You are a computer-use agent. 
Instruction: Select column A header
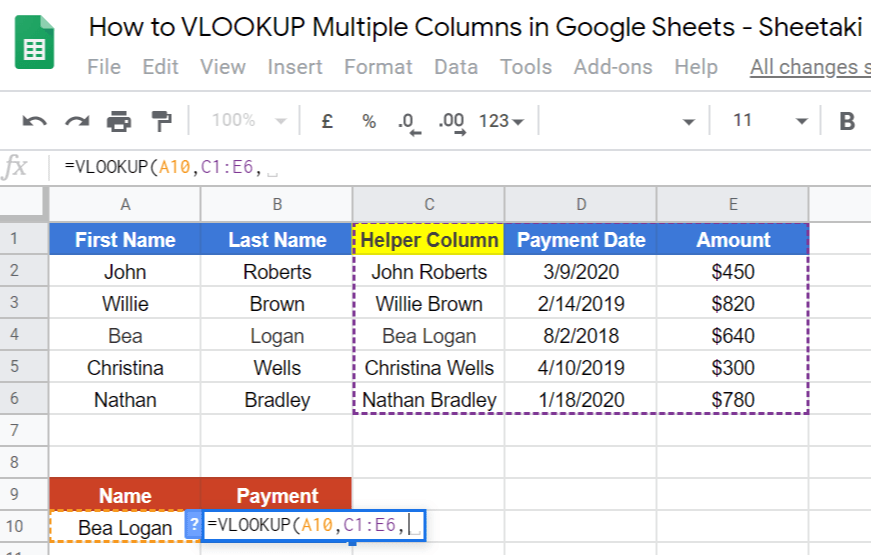(x=125, y=204)
